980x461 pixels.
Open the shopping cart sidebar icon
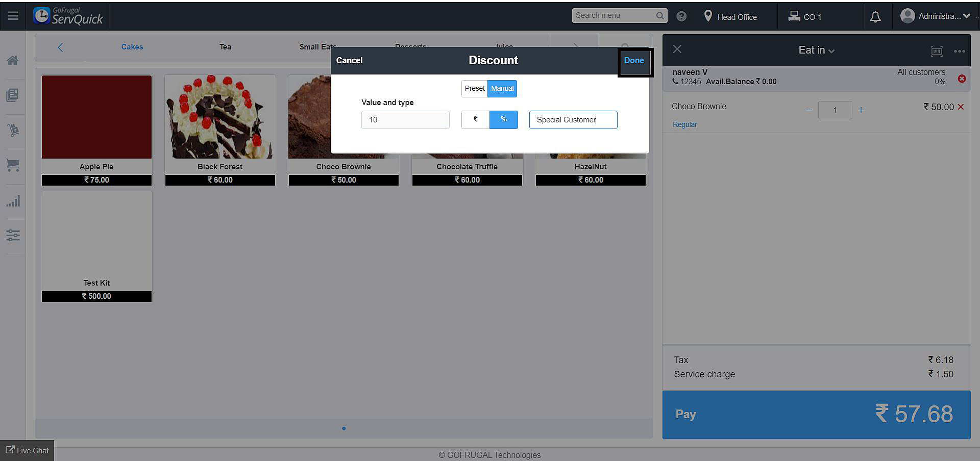[13, 165]
